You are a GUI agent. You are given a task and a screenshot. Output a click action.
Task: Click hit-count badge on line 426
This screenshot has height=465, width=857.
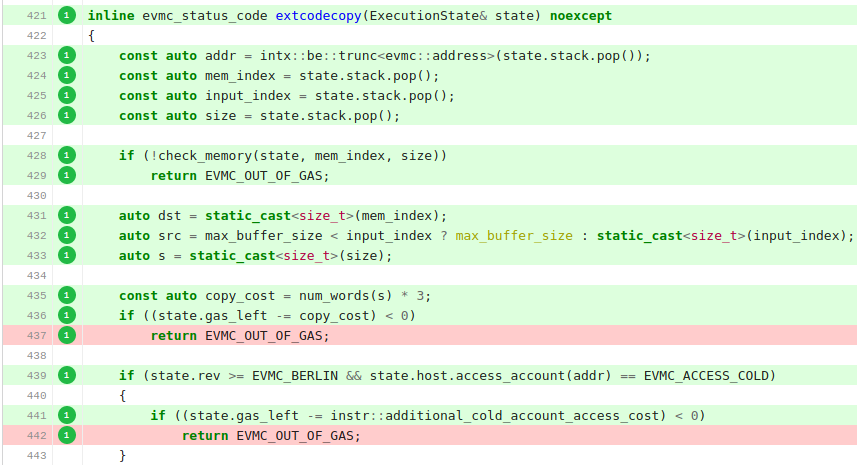(67, 115)
